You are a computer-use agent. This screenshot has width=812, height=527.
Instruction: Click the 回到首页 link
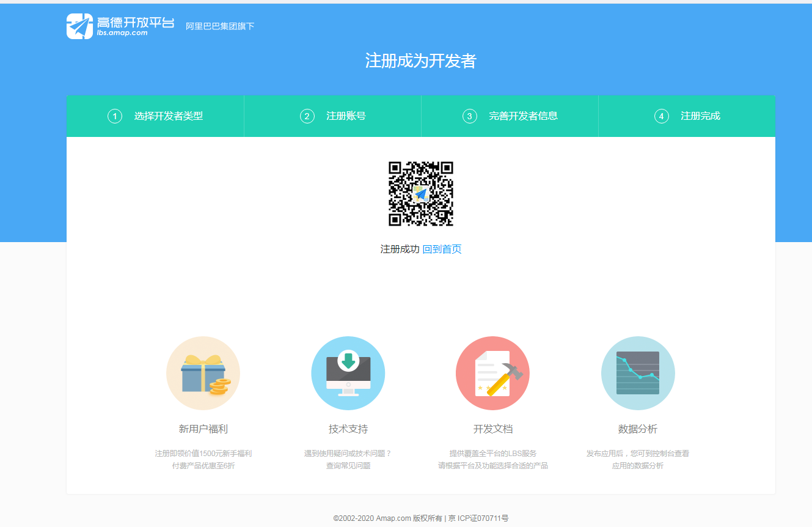pos(442,249)
